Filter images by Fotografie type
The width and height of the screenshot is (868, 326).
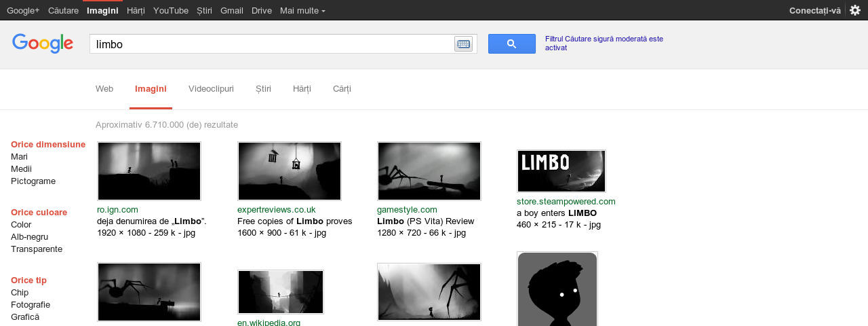tap(31, 305)
